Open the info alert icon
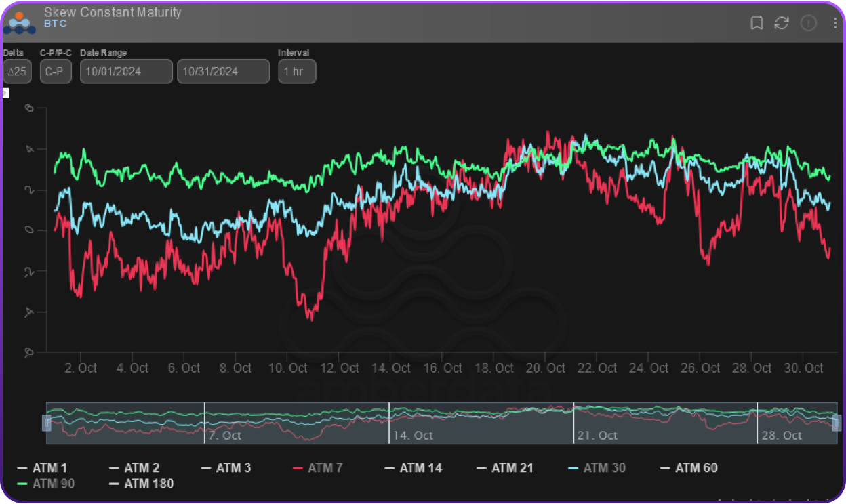Viewport: 846px width, 504px height. [x=808, y=23]
